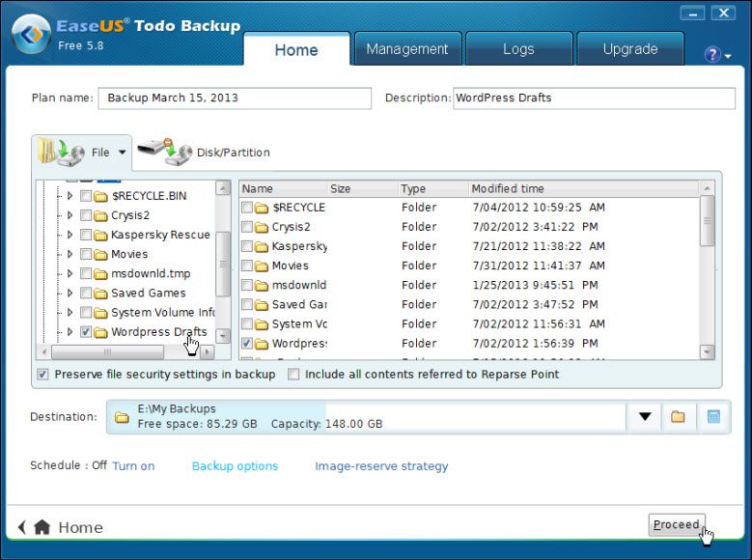Screen dimensions: 752x560
Task: Check the $RECYCLE.BIN checkbox in tree
Action: point(86,196)
